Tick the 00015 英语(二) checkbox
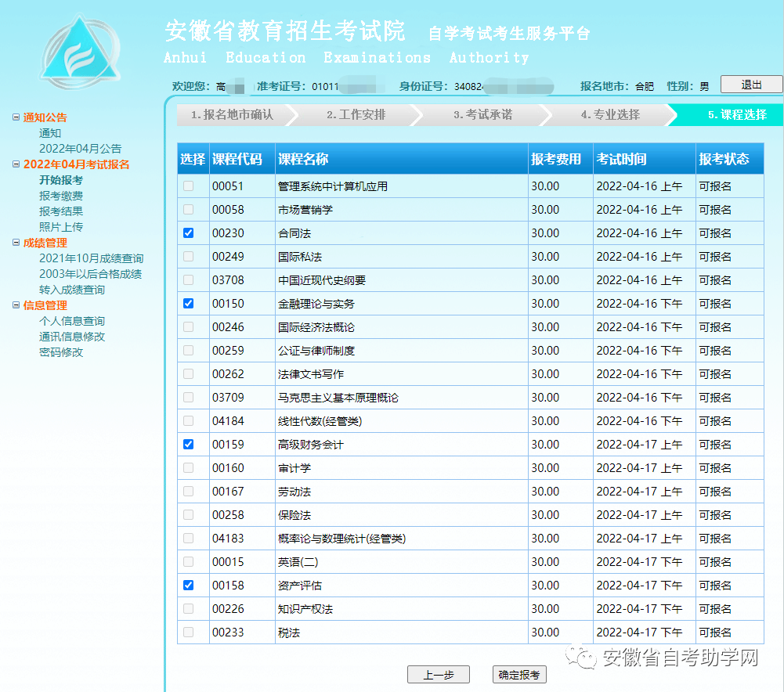 click(x=189, y=561)
